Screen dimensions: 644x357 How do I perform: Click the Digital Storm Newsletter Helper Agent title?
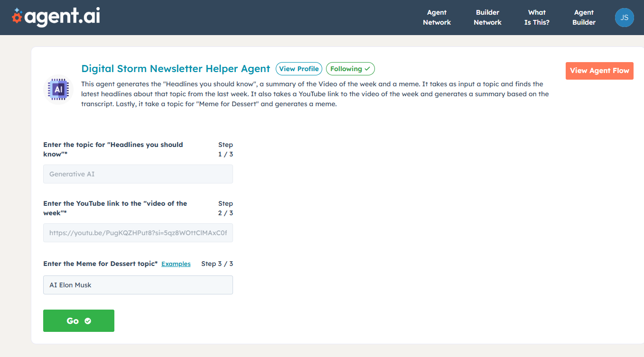pos(176,69)
